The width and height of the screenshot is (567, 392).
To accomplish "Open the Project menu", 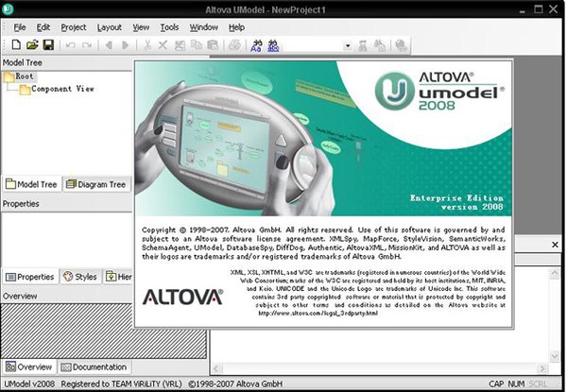I will 74,27.
